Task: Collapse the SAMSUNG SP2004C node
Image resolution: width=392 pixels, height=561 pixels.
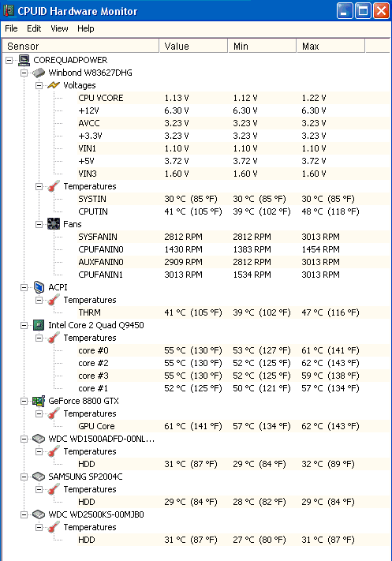Action: pos(24,477)
